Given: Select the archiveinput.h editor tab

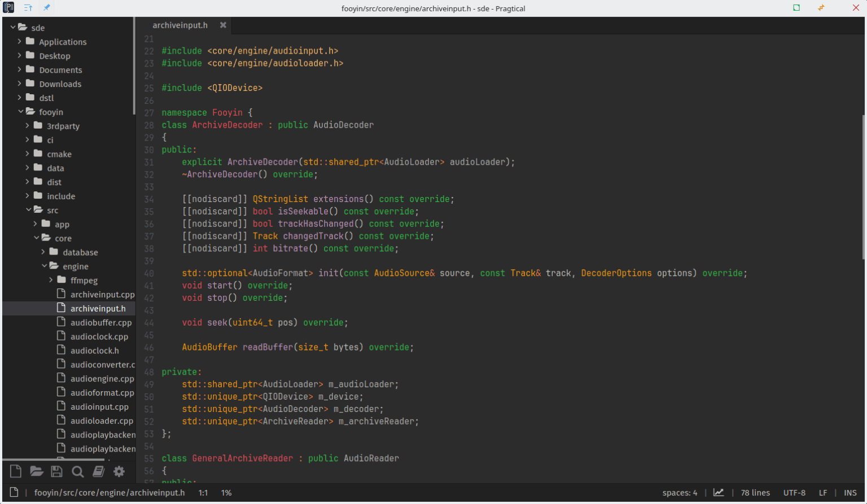Looking at the screenshot, I should pos(185,25).
